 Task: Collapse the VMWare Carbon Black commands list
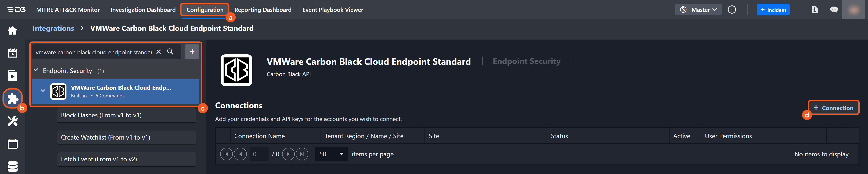[x=43, y=91]
